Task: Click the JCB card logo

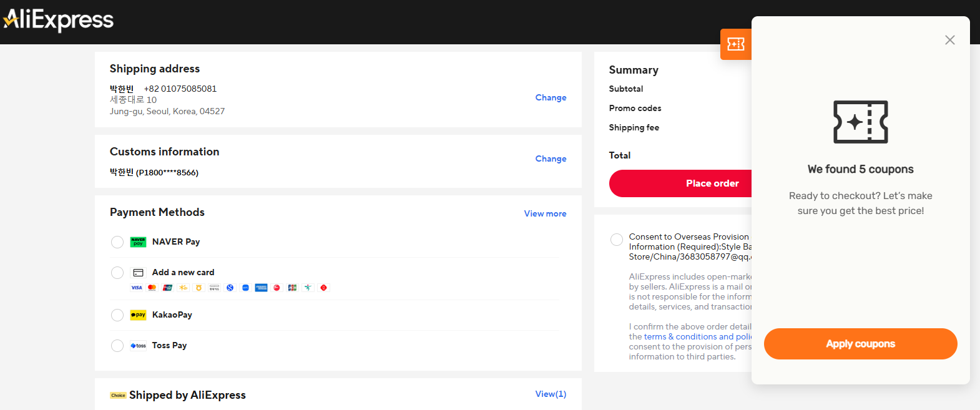Action: [292, 288]
